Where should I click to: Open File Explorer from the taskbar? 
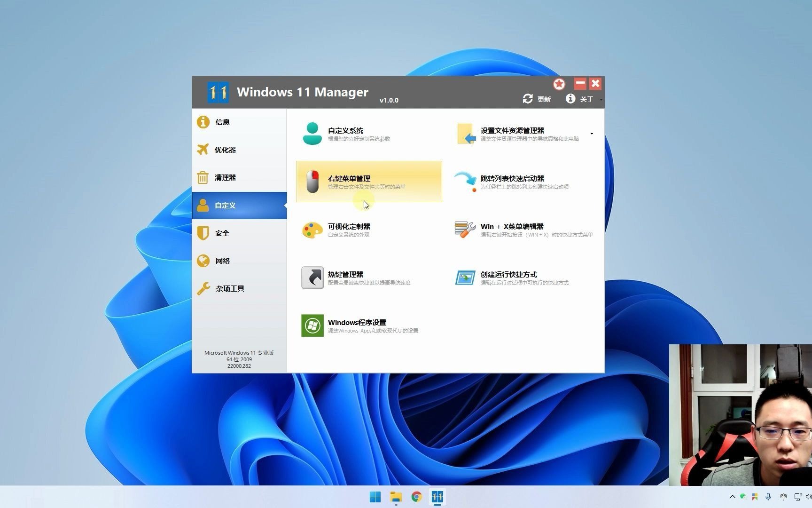pyautogui.click(x=396, y=497)
